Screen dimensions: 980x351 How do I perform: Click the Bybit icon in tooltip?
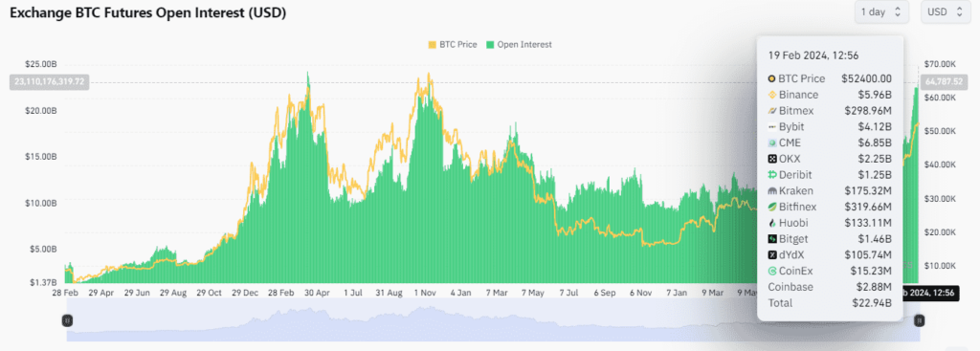click(x=772, y=127)
